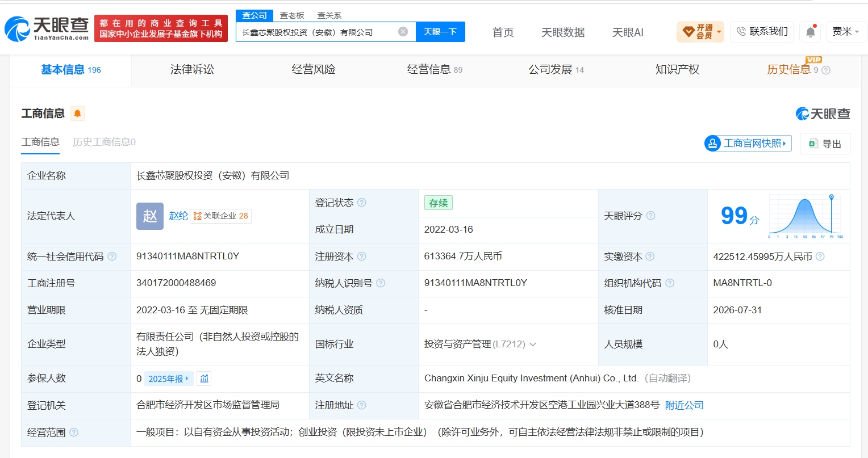This screenshot has width=868, height=458.
Task: Select the 工商信息 sub-tab
Action: [x=40, y=142]
